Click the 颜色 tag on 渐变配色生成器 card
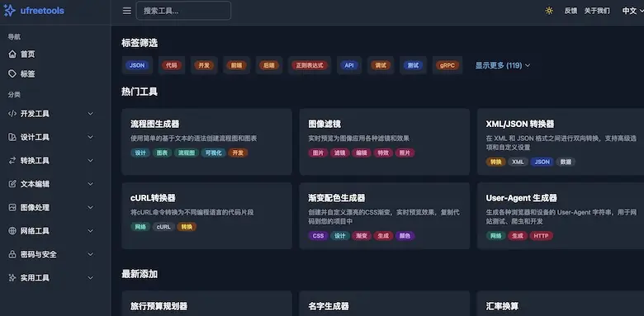This screenshot has width=644, height=316. 405,236
